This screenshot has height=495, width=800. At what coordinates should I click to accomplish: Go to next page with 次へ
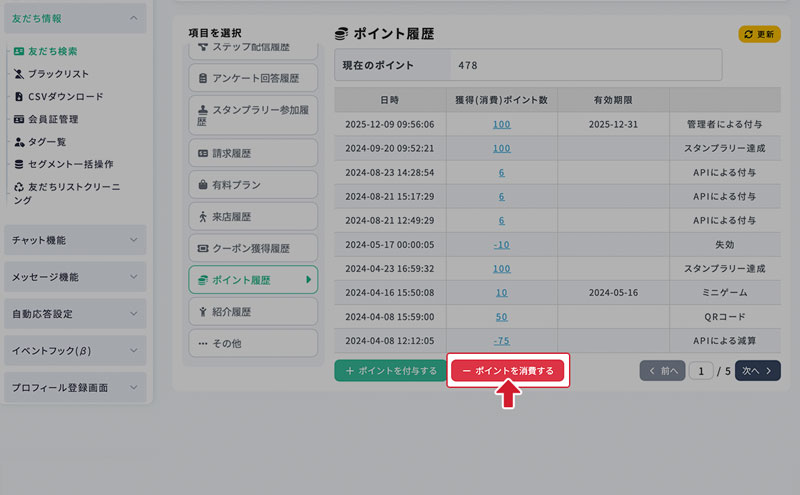(x=757, y=371)
